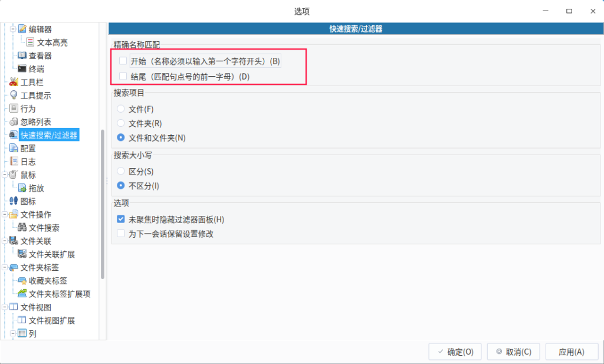Uncheck 未聚焦时隐藏过滤器面板 option
Viewport: 604px width, 364px height.
[121, 219]
